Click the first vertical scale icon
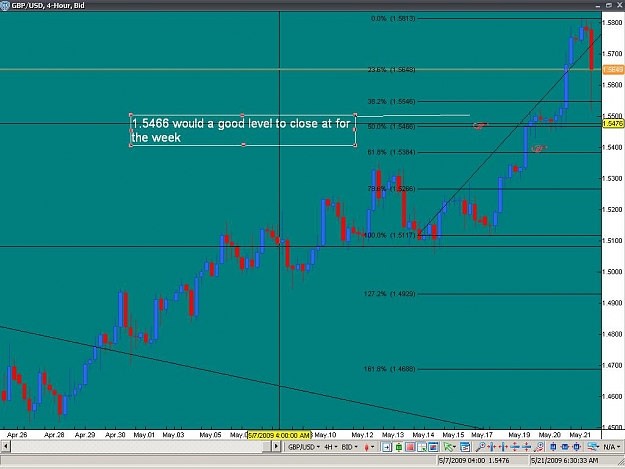Screen dimensions: 625x469 coord(515,447)
